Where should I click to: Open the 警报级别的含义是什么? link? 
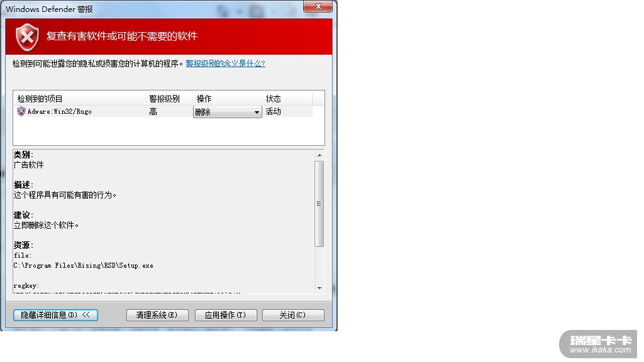[226, 63]
